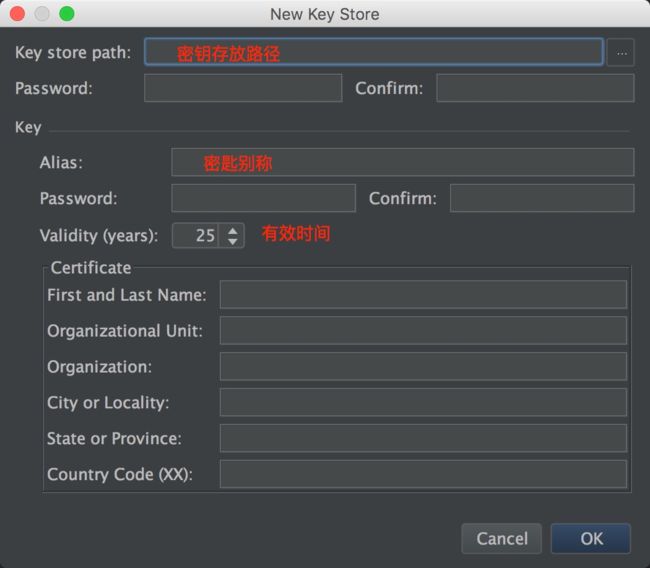Click the New Key Store title text
Screen dimensions: 650x568
325,15
